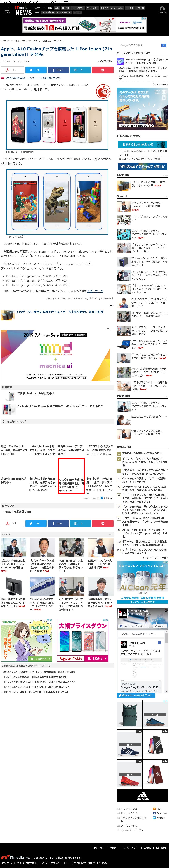Screen dimensions: 169x868
Task: Open the IoTセキュリティ feature tag
Action: point(64,12)
